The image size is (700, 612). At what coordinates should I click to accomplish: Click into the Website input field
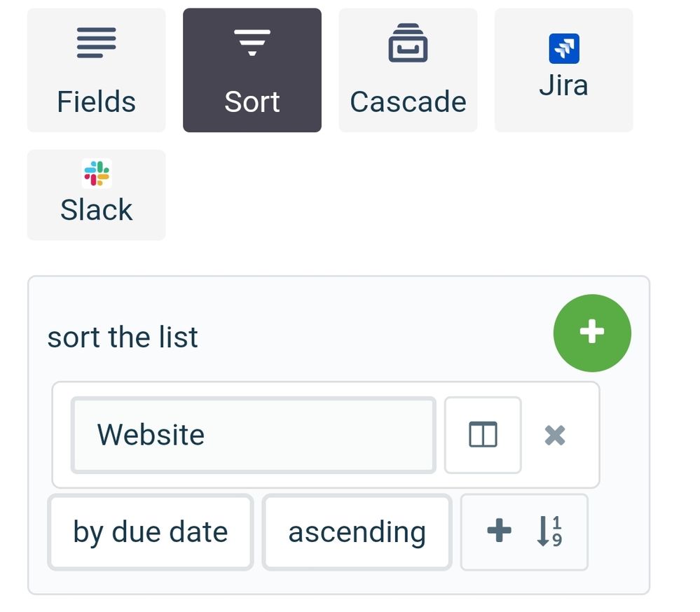coord(253,435)
